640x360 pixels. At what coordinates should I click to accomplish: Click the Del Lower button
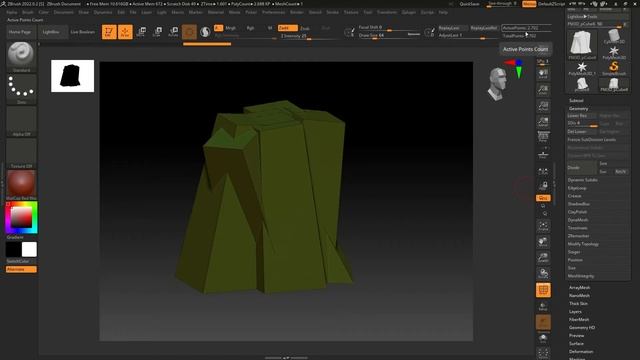click(x=582, y=132)
